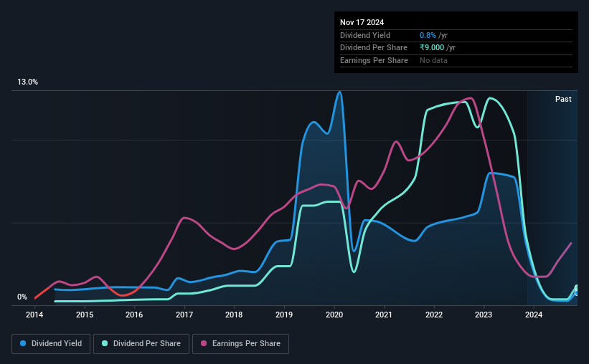Click the 13.0% y-axis label
The height and width of the screenshot is (364, 589).
click(x=27, y=82)
